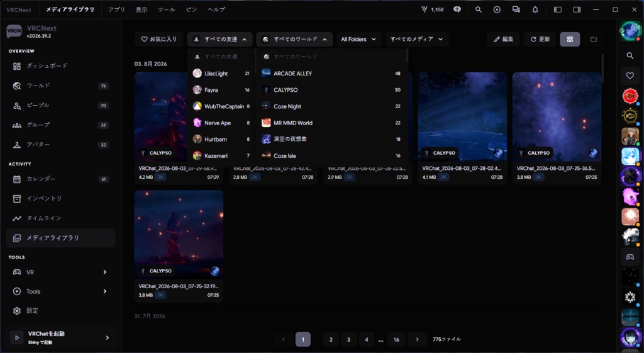Toggle the left sidebar panel icon
The image size is (644, 353).
(x=558, y=9)
